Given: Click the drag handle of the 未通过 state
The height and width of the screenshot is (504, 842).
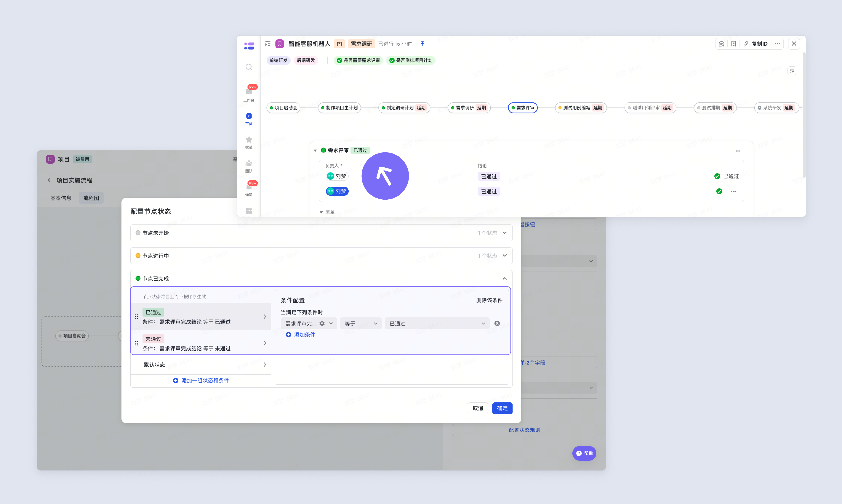Looking at the screenshot, I should pyautogui.click(x=137, y=343).
